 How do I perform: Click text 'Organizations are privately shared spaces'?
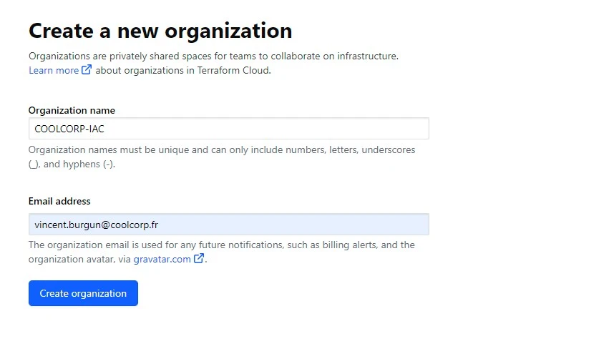(x=120, y=56)
